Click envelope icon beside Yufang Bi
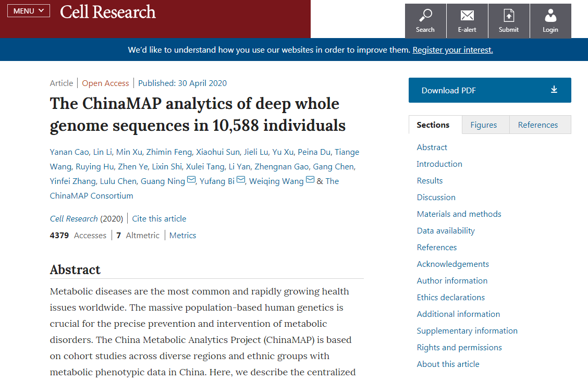Image resolution: width=588 pixels, height=381 pixels. coord(241,180)
